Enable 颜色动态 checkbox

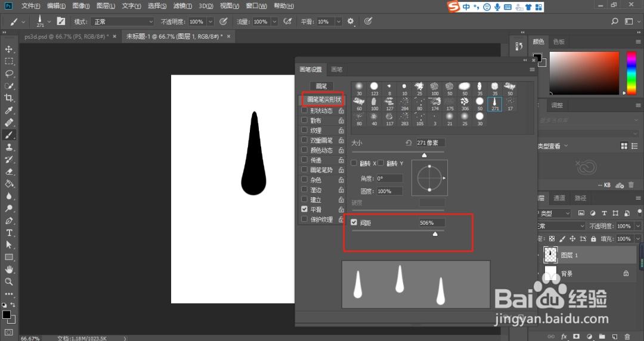(x=304, y=150)
